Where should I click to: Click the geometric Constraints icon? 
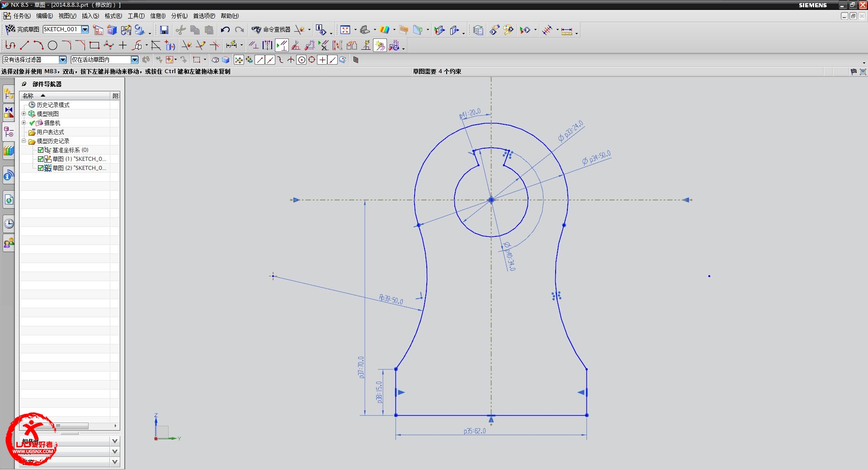tap(254, 45)
